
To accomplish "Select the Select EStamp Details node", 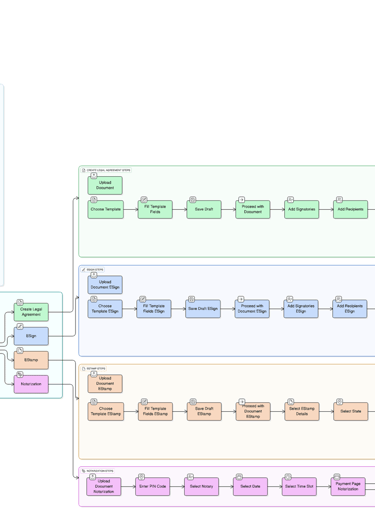I will (302, 411).
